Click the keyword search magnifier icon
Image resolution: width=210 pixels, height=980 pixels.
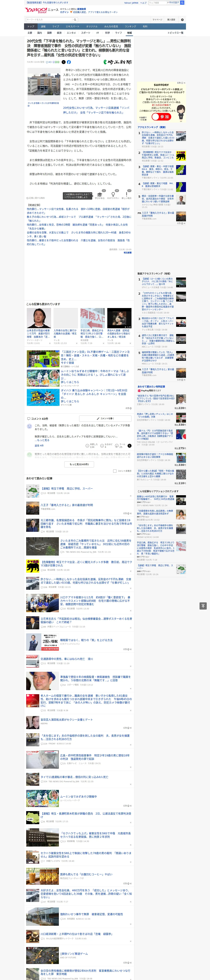pos(75,20)
